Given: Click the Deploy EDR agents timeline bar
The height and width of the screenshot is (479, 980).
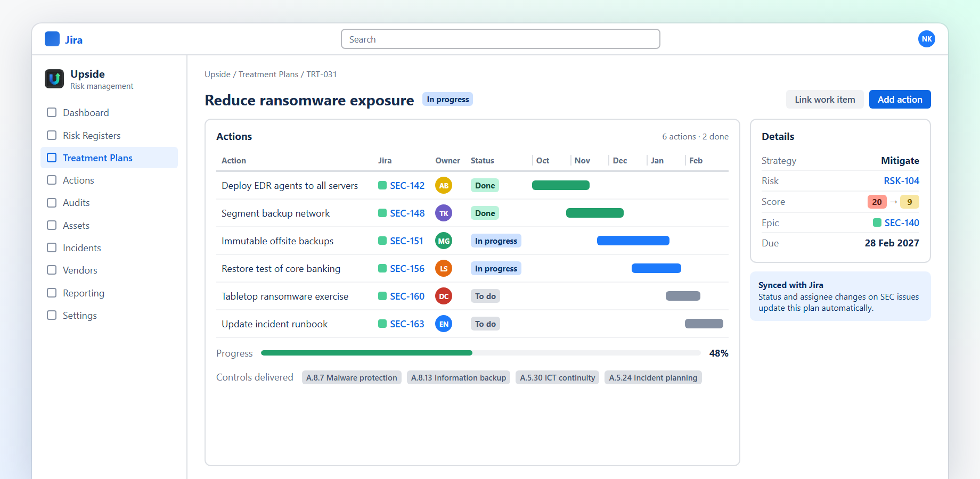Looking at the screenshot, I should pyautogui.click(x=561, y=185).
